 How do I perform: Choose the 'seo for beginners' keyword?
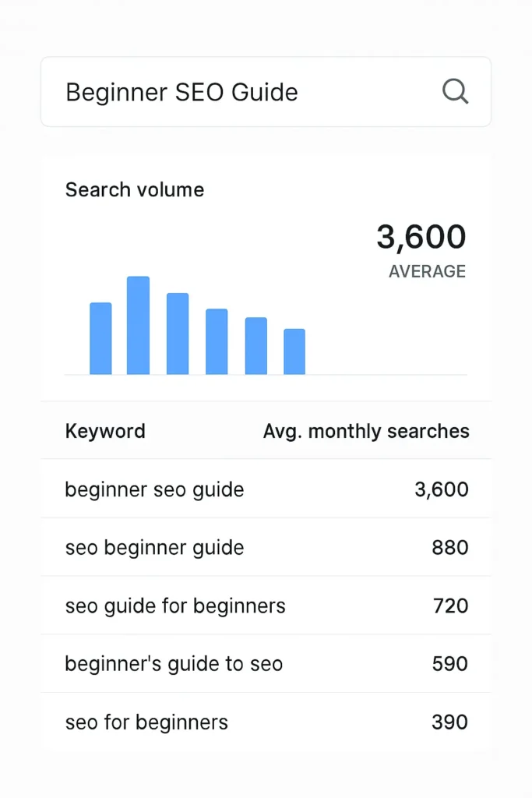point(146,722)
